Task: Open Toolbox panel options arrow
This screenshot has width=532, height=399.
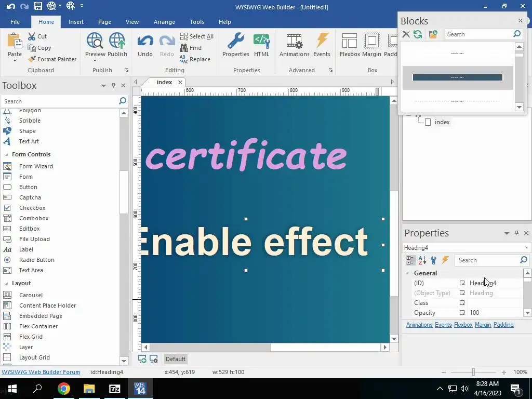Action: 103,86
